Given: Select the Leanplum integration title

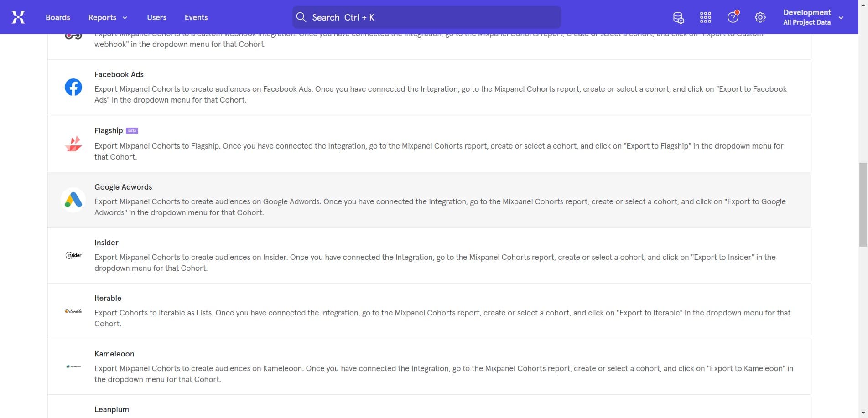Looking at the screenshot, I should 112,409.
